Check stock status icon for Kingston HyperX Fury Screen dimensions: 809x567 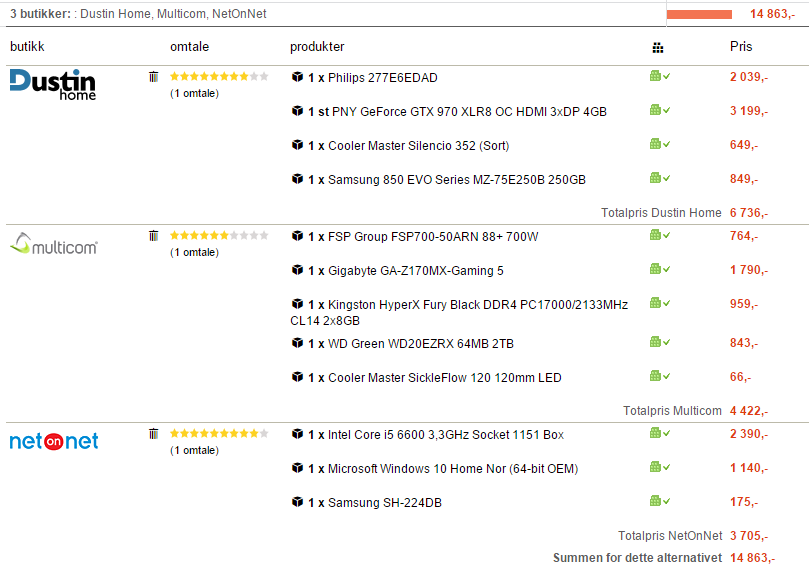(x=660, y=303)
